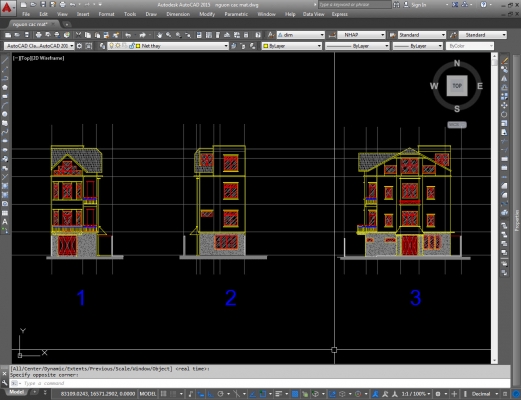
Task: Expand the AutoCAD Classic workspace dropdown
Action: [x=39, y=46]
